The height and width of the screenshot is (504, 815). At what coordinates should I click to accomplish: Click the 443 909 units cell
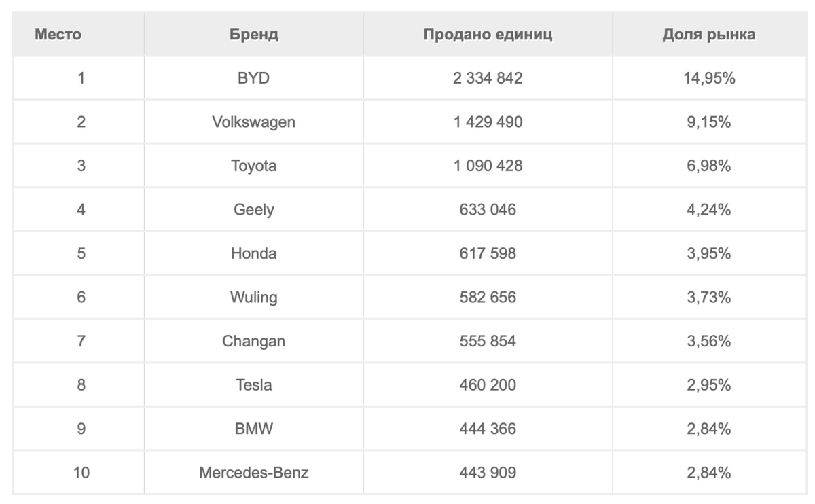click(x=488, y=473)
